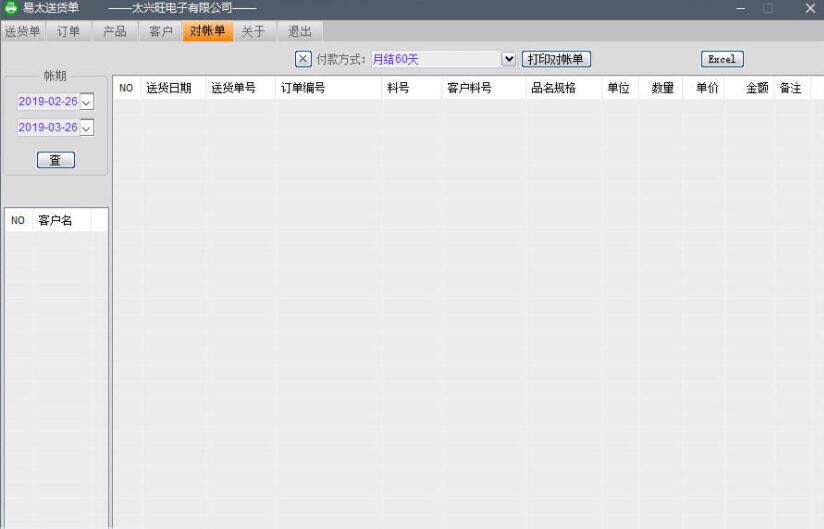Click the 送货日期 column header
The image size is (824, 529).
click(x=173, y=88)
